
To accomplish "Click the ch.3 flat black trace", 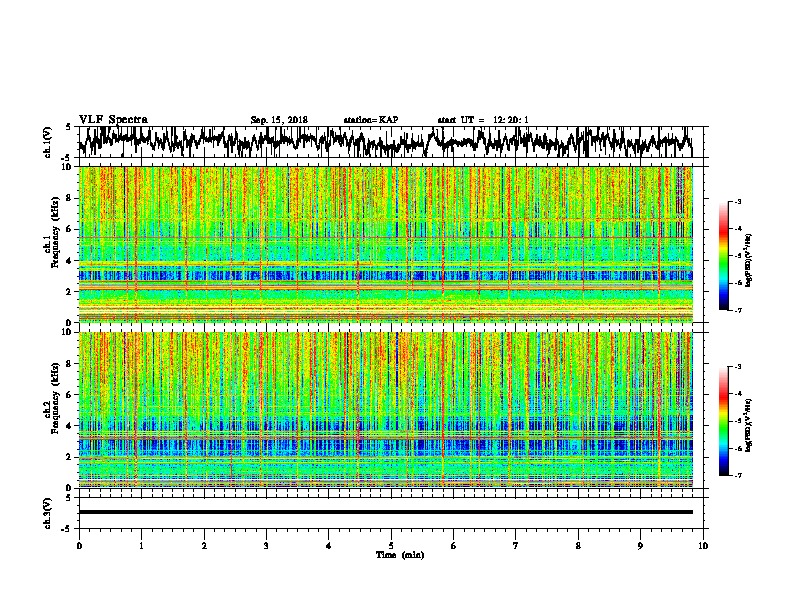I will [x=386, y=512].
